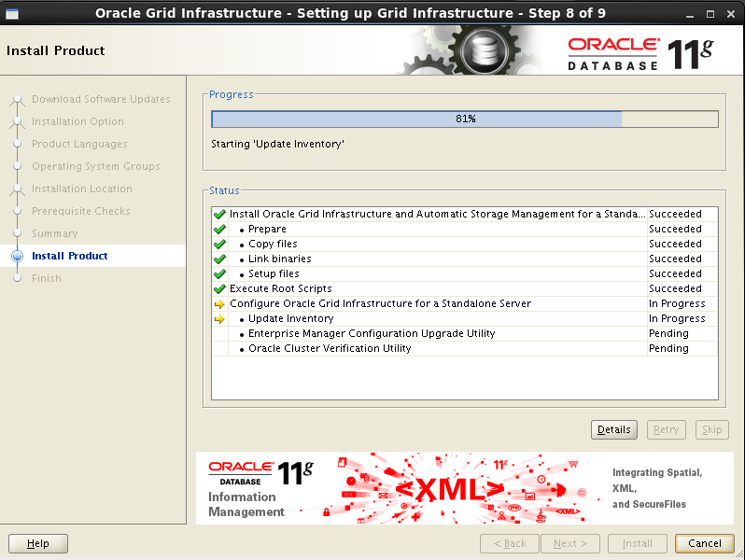The width and height of the screenshot is (745, 560).
Task: Click the Oracle XML Information Management banner
Action: 464,488
